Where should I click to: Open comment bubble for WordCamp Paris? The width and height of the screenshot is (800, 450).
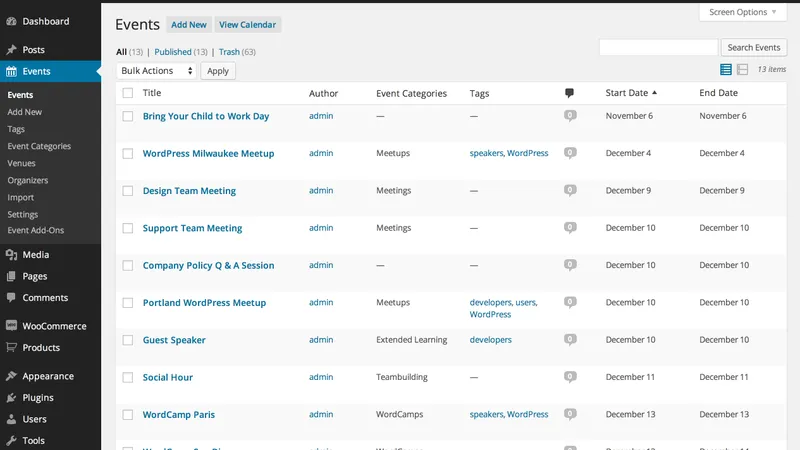point(570,414)
